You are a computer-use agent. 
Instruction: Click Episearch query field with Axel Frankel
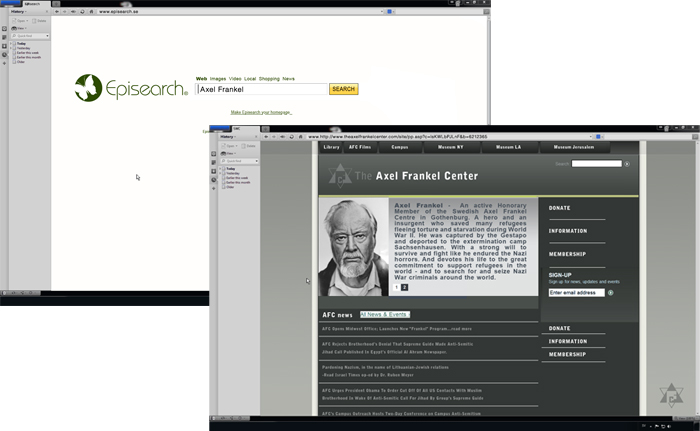point(261,89)
